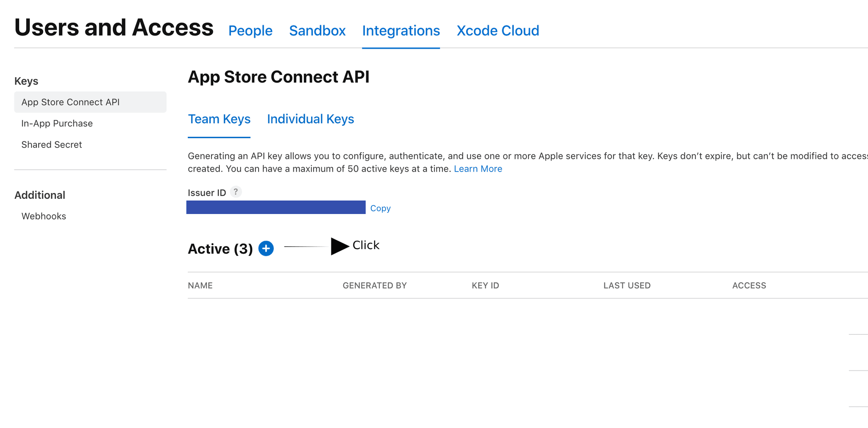Open the People section
This screenshot has width=868, height=428.
click(x=250, y=31)
